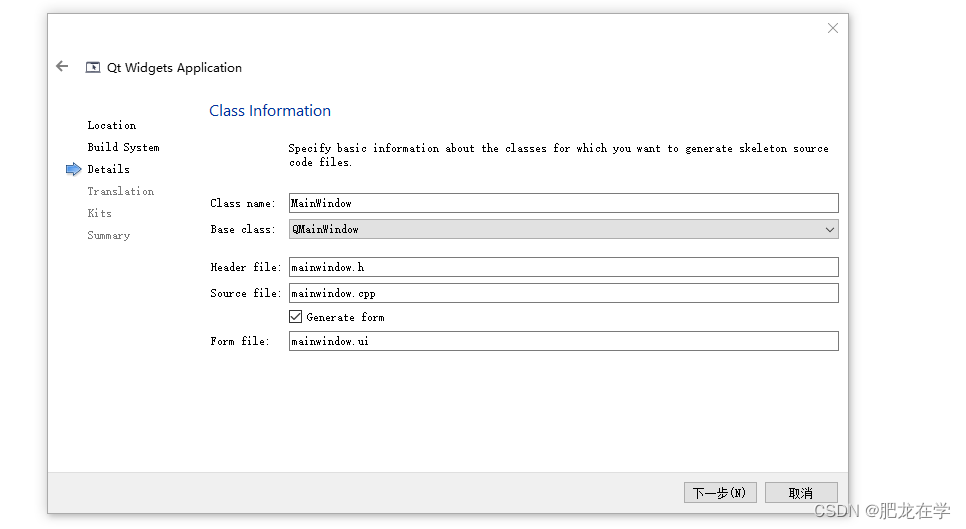Image resolution: width=966 pixels, height=529 pixels.
Task: Open the Summary step
Action: coord(108,235)
